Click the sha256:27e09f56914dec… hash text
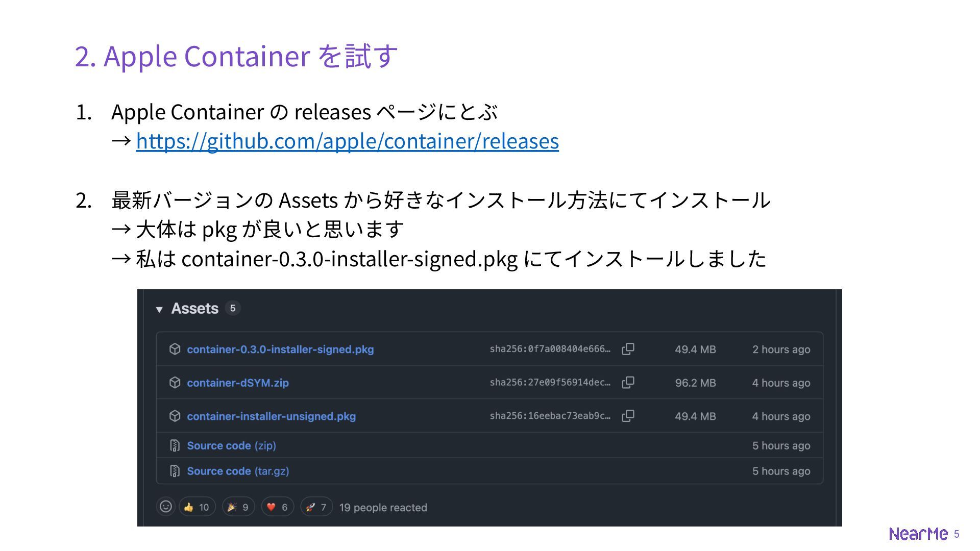980x551 pixels. (x=550, y=383)
